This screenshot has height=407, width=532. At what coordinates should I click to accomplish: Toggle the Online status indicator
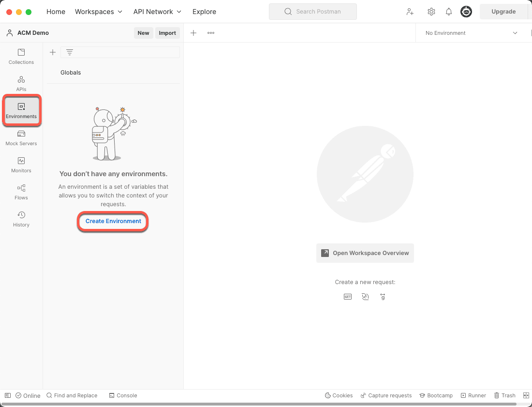[28, 395]
